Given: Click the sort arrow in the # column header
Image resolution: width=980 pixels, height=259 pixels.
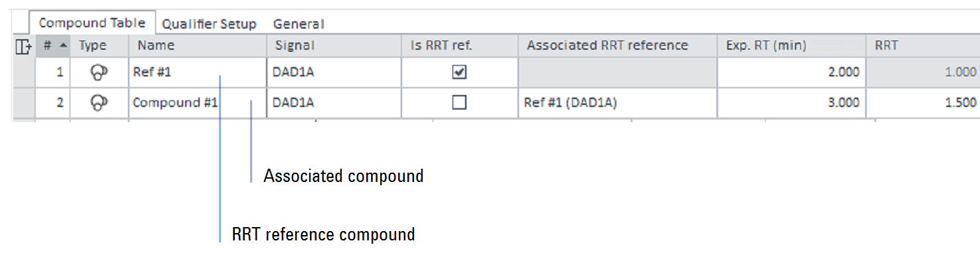Looking at the screenshot, I should (63, 45).
